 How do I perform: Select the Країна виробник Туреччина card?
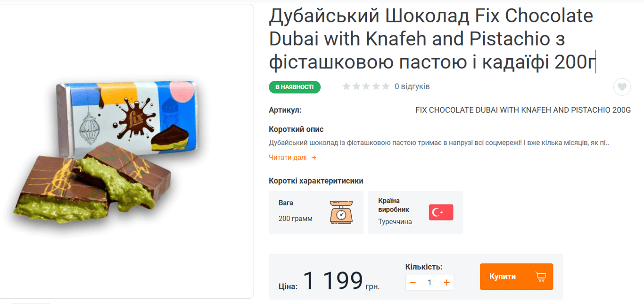click(x=415, y=212)
